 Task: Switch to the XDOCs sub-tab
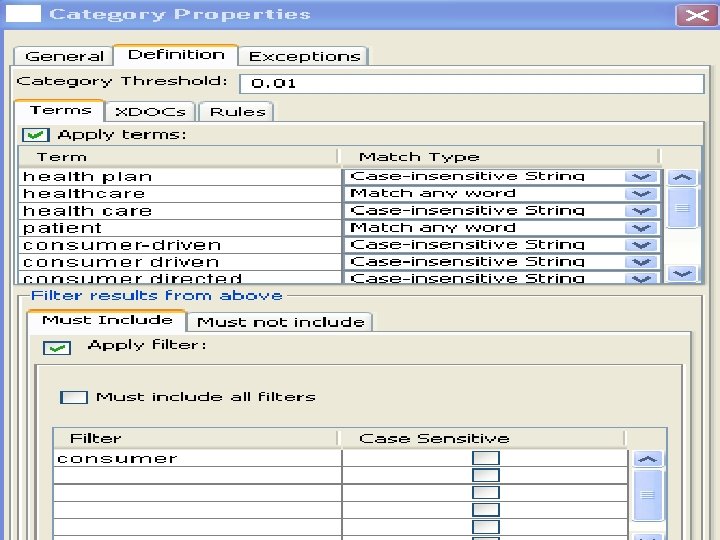[150, 112]
